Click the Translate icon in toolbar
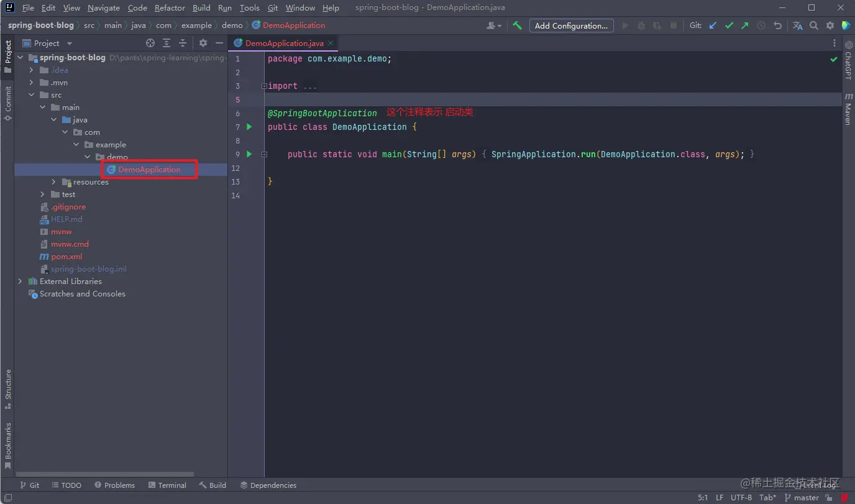855x504 pixels. tap(798, 25)
